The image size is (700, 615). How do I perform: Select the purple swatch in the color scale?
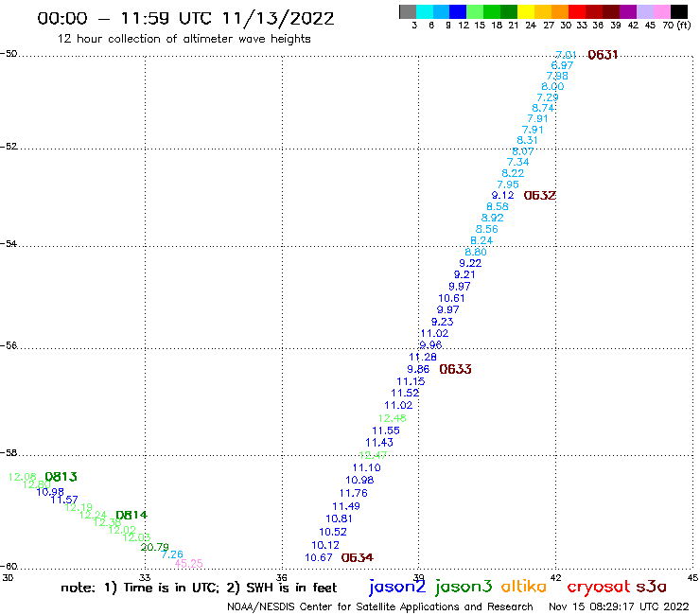627,11
